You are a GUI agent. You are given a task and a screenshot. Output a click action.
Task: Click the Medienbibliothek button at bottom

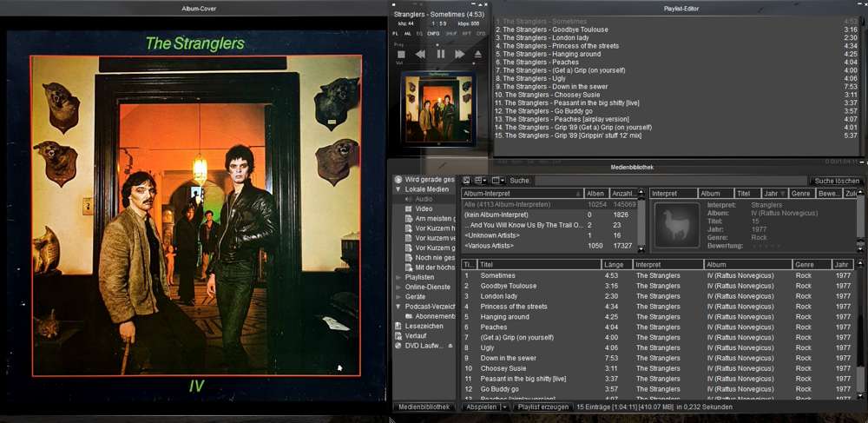click(x=424, y=406)
